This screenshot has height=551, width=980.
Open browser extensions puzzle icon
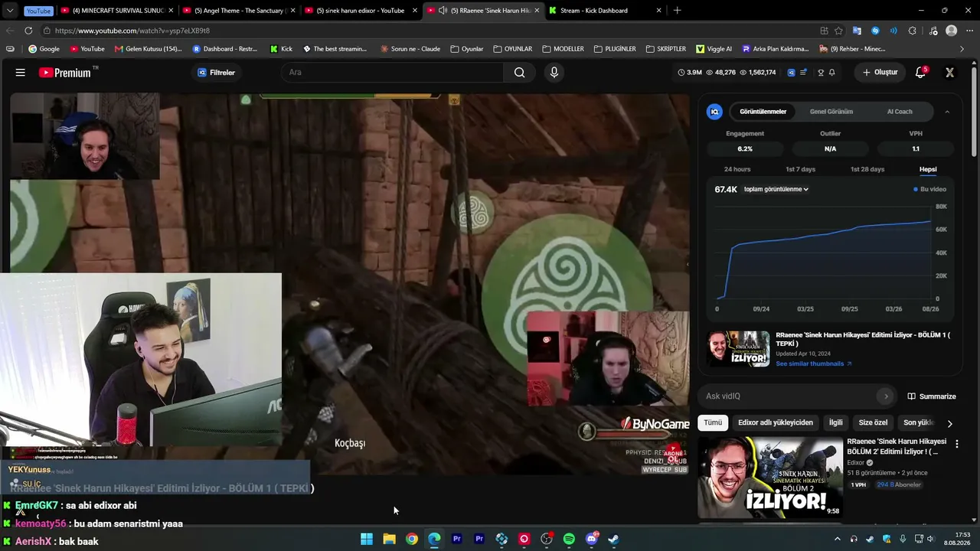[x=913, y=31]
